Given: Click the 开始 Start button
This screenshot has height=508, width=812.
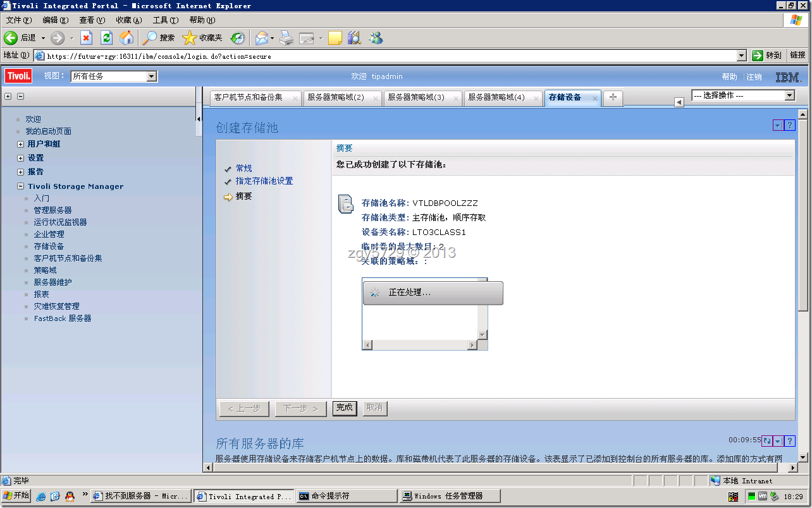Looking at the screenshot, I should (x=16, y=496).
